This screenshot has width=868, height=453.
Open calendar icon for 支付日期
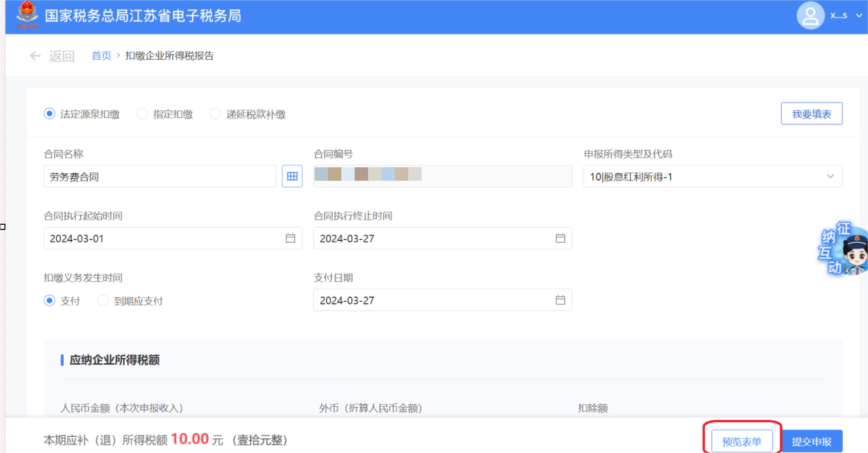click(x=560, y=300)
